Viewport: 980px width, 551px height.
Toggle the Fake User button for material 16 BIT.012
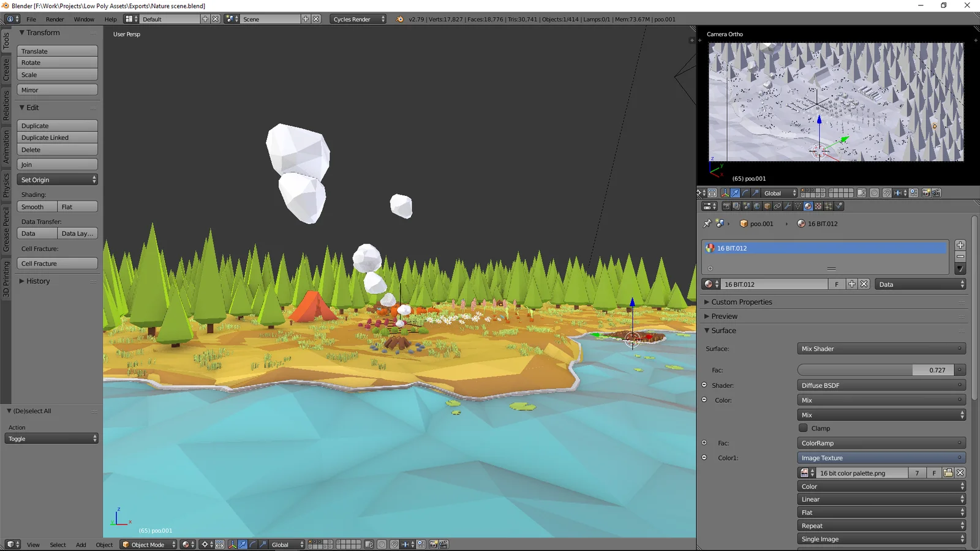(837, 283)
